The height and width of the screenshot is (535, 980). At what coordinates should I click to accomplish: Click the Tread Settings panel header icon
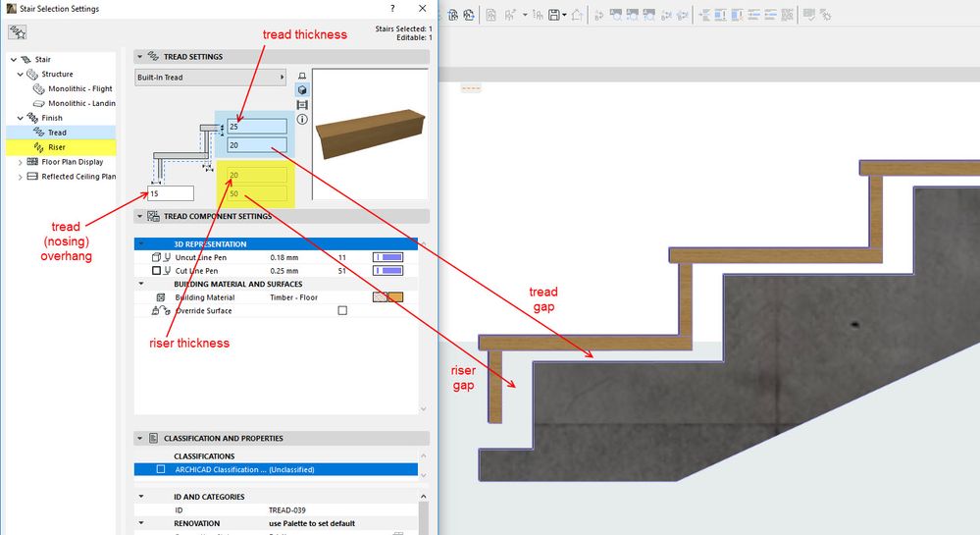tap(153, 56)
